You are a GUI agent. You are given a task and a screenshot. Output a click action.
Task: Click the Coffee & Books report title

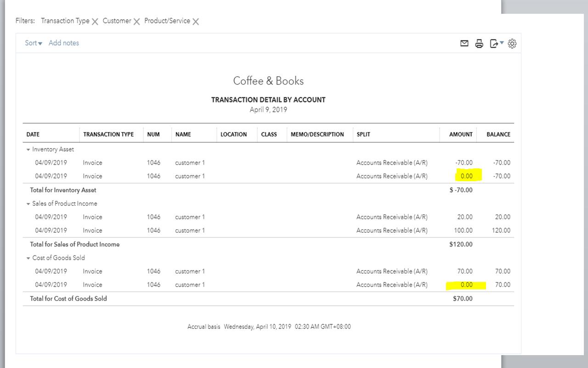click(268, 81)
